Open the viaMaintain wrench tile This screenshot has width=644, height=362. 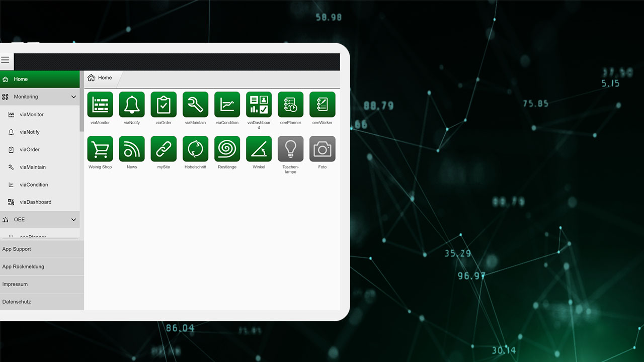[195, 105]
